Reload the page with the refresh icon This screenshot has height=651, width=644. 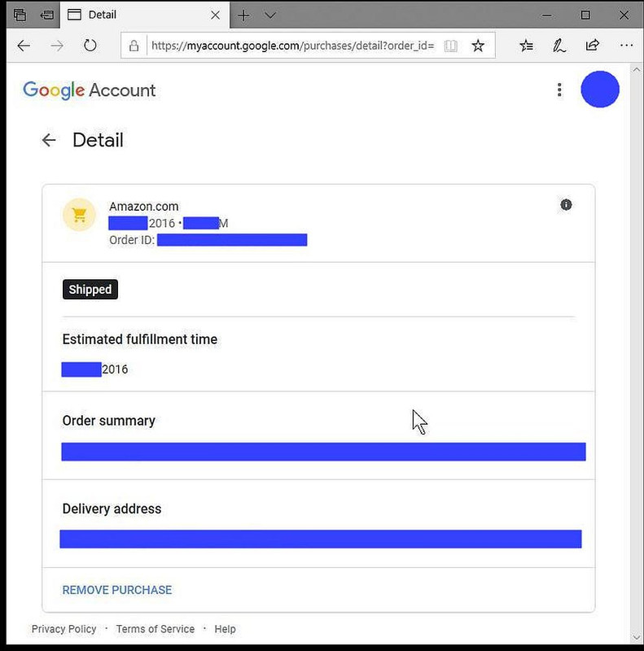coord(90,46)
